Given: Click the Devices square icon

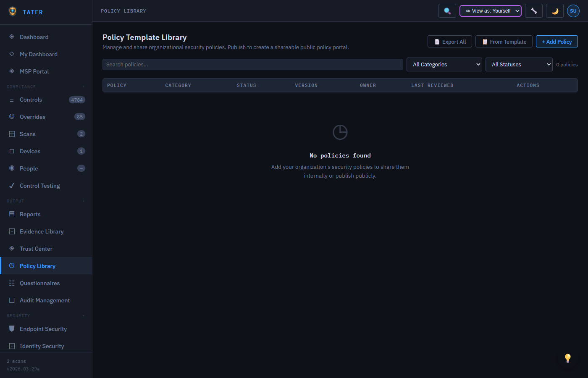Looking at the screenshot, I should point(12,151).
